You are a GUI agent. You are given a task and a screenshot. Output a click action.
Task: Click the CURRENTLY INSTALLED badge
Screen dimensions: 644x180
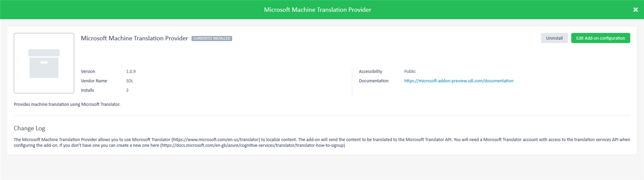tap(212, 38)
